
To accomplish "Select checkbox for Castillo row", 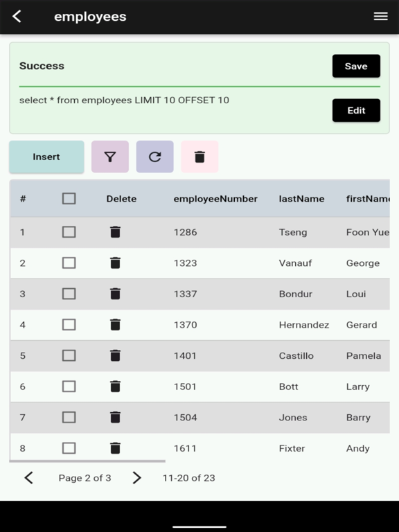I will point(69,355).
